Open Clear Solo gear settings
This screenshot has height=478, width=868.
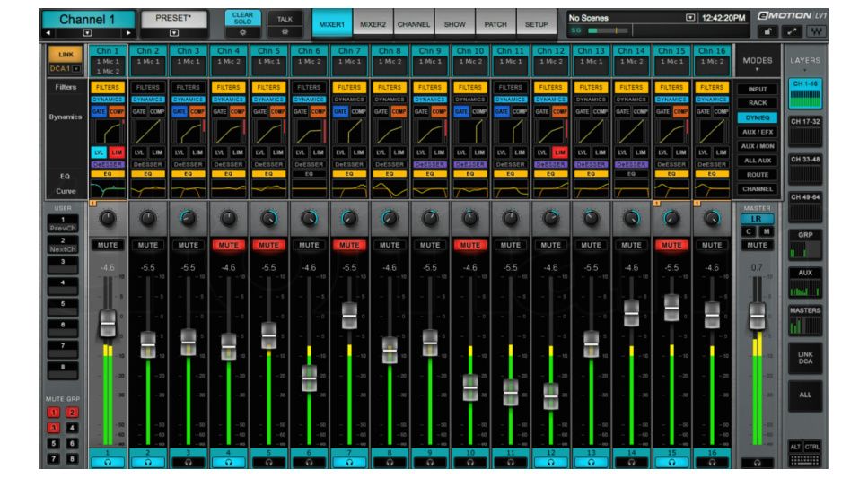(242, 32)
